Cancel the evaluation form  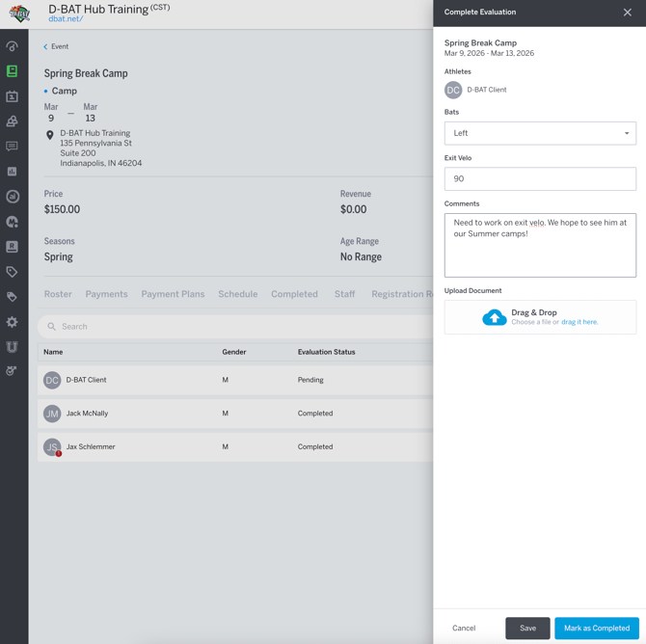point(464,628)
